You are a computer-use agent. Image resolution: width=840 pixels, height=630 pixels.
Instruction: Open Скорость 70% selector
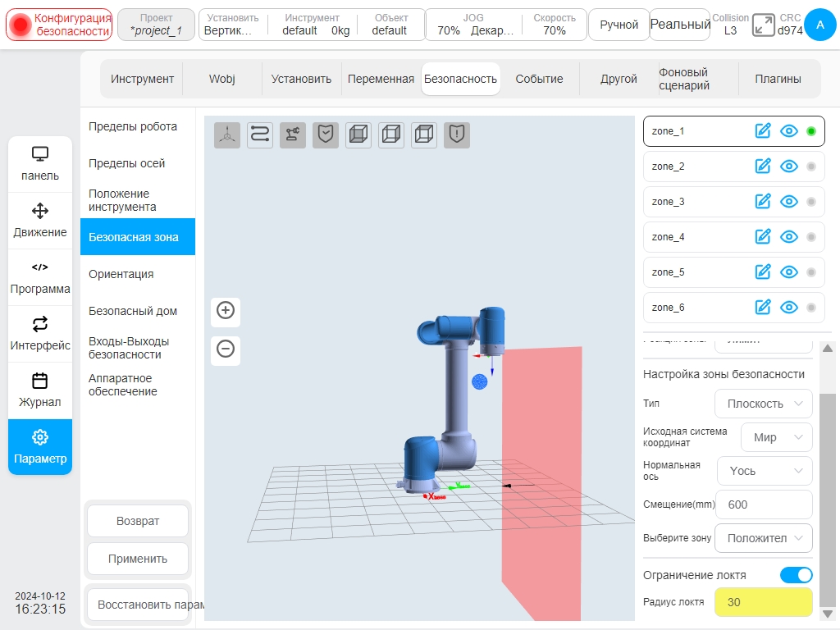click(x=555, y=25)
